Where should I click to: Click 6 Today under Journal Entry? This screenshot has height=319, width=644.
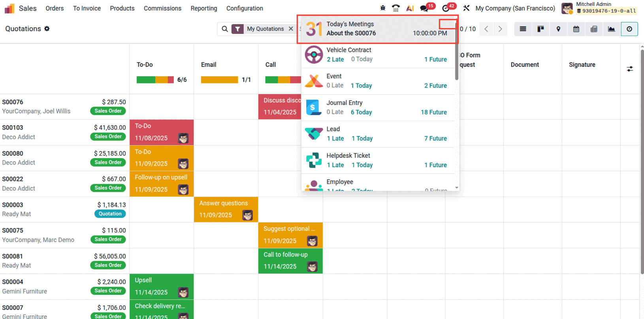click(361, 112)
